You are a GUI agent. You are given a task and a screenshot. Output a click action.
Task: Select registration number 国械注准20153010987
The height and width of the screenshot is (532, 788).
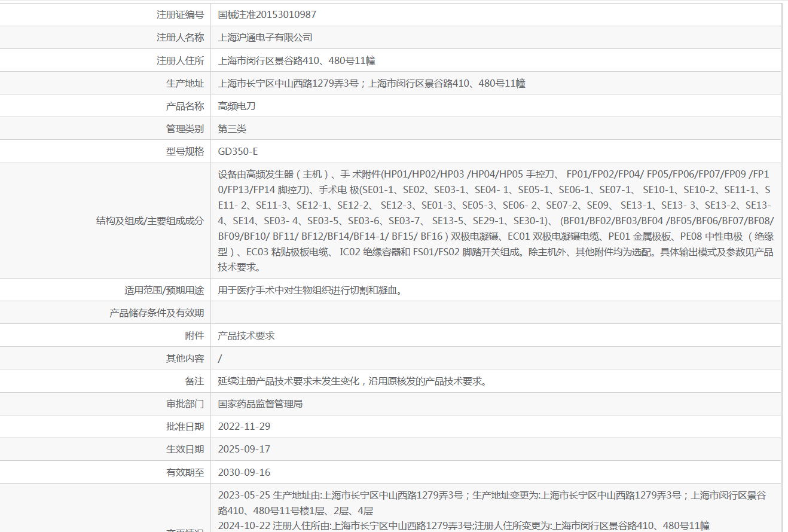coord(267,15)
